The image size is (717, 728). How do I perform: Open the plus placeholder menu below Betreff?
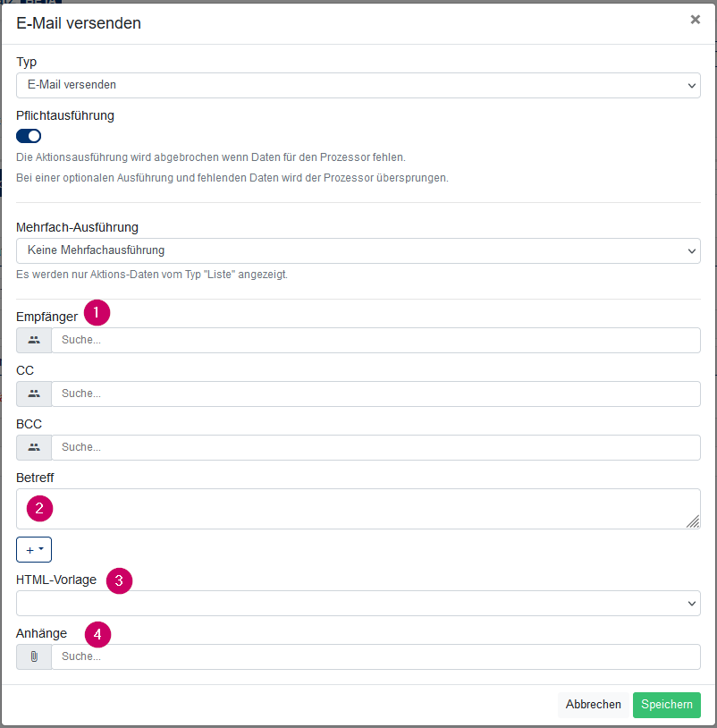pos(34,550)
